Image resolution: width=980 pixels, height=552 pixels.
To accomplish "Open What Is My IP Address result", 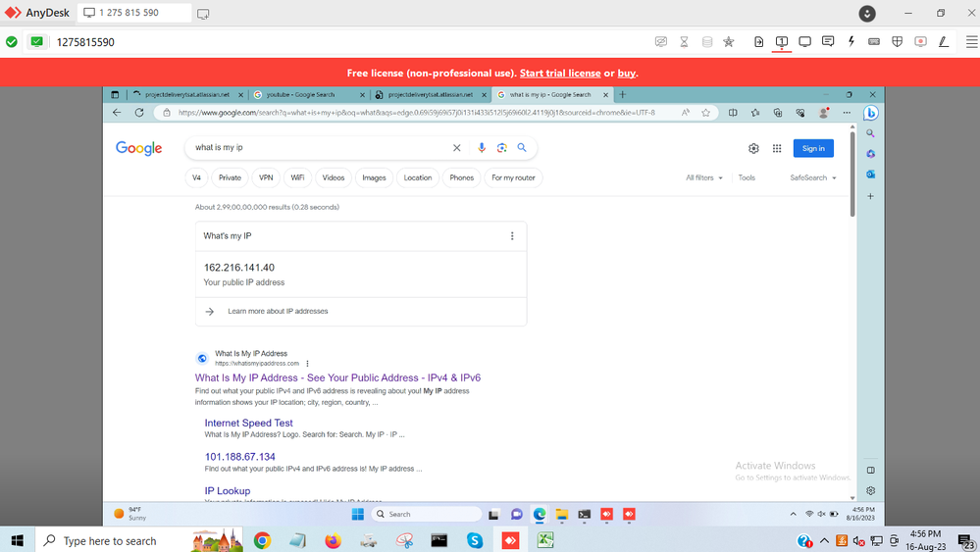I will pyautogui.click(x=337, y=377).
